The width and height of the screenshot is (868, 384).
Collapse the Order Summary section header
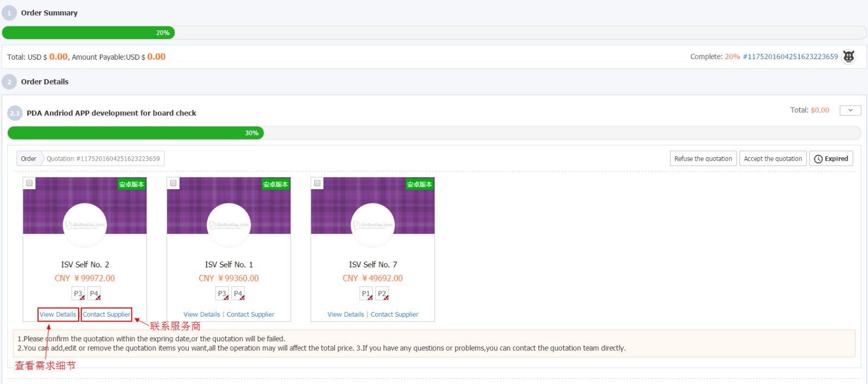pos(49,13)
